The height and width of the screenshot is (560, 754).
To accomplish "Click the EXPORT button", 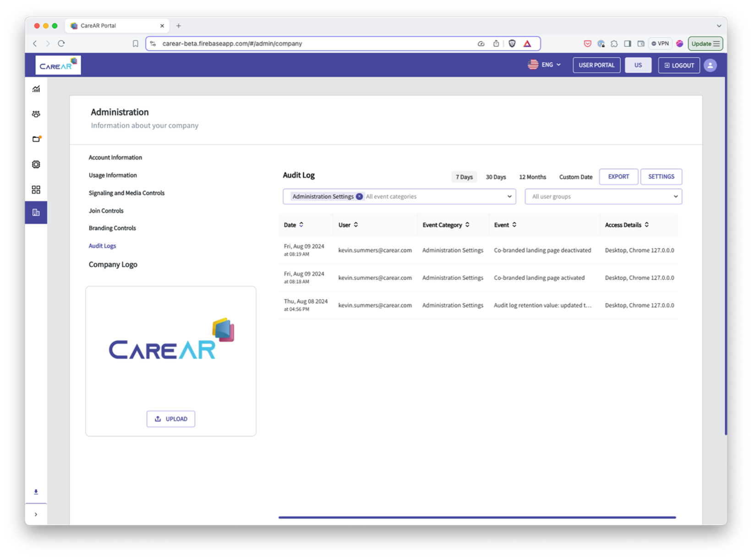I will 618,176.
